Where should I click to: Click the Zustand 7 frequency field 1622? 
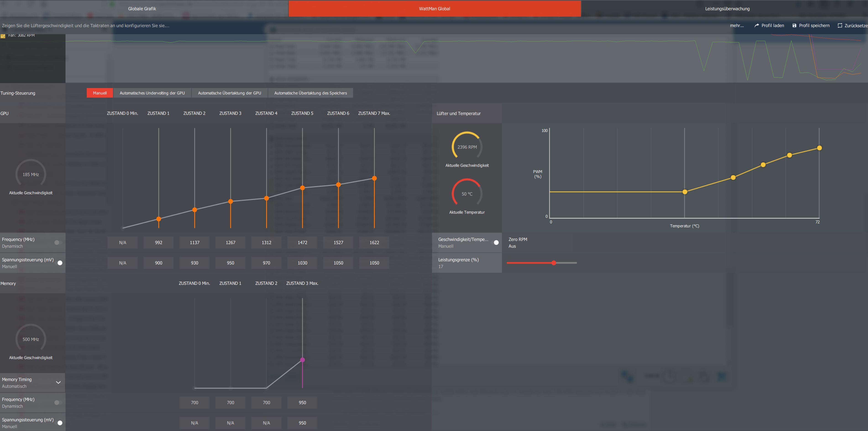tap(374, 242)
